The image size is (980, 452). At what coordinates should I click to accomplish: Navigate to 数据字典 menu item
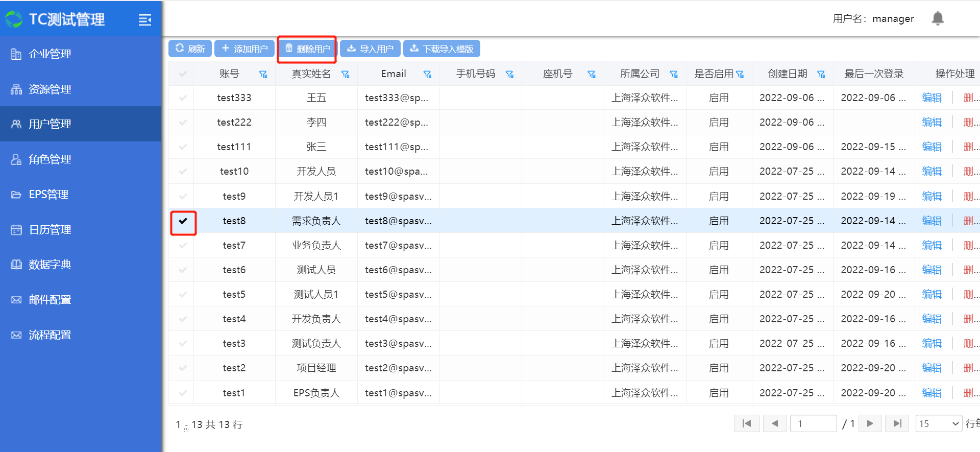(x=50, y=265)
